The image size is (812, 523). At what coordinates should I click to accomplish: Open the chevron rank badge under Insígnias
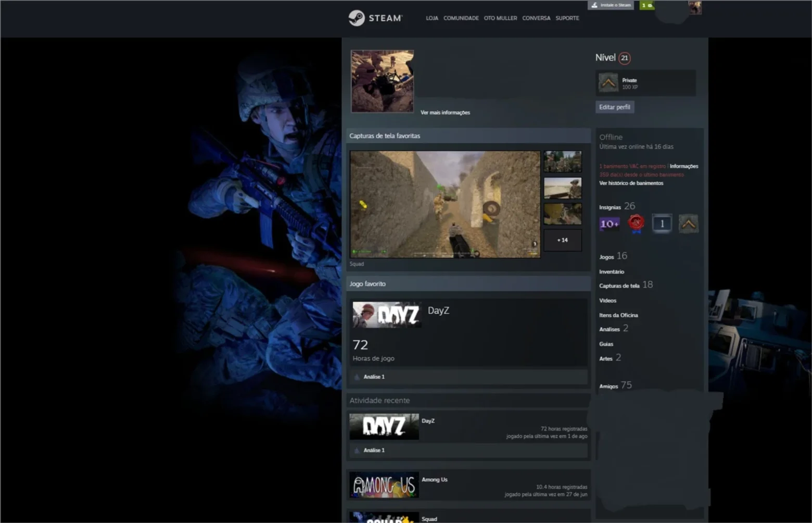coord(688,223)
